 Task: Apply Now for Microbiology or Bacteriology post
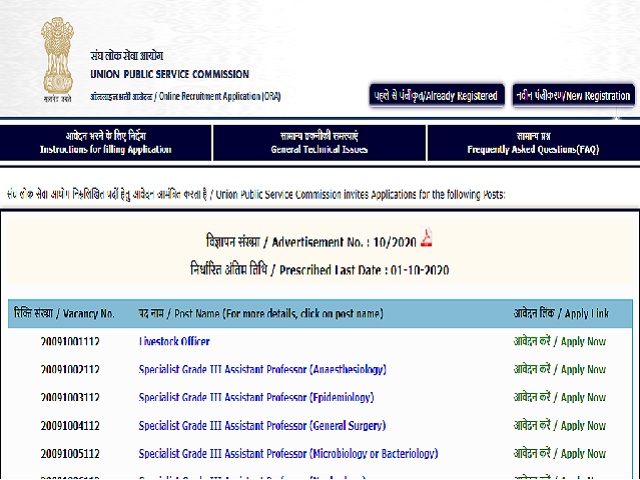tap(560, 454)
